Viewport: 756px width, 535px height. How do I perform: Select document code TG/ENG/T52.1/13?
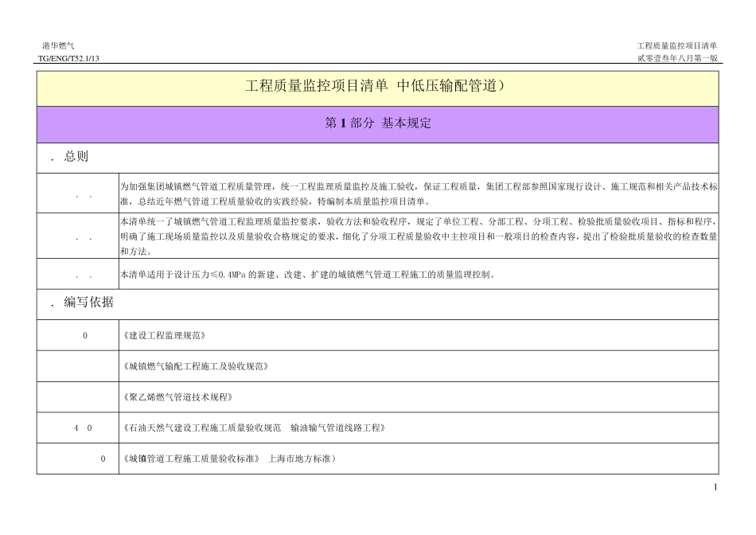[x=69, y=58]
